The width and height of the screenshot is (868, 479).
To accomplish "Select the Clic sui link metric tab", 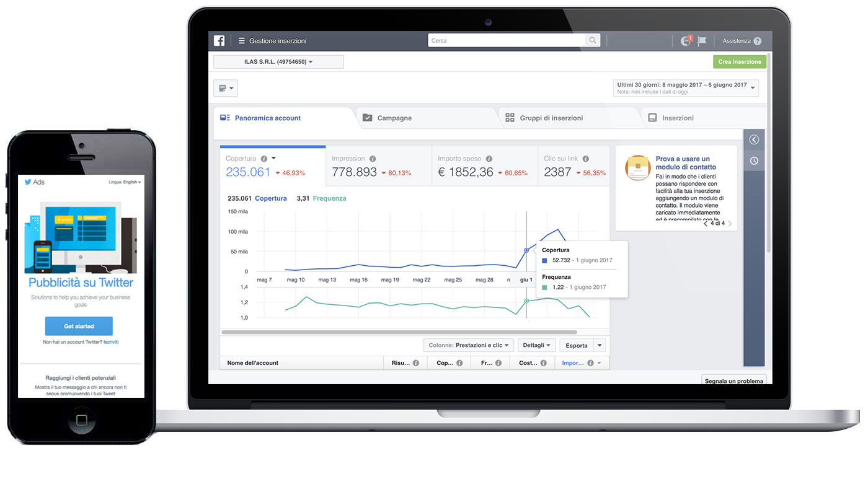I will (574, 166).
